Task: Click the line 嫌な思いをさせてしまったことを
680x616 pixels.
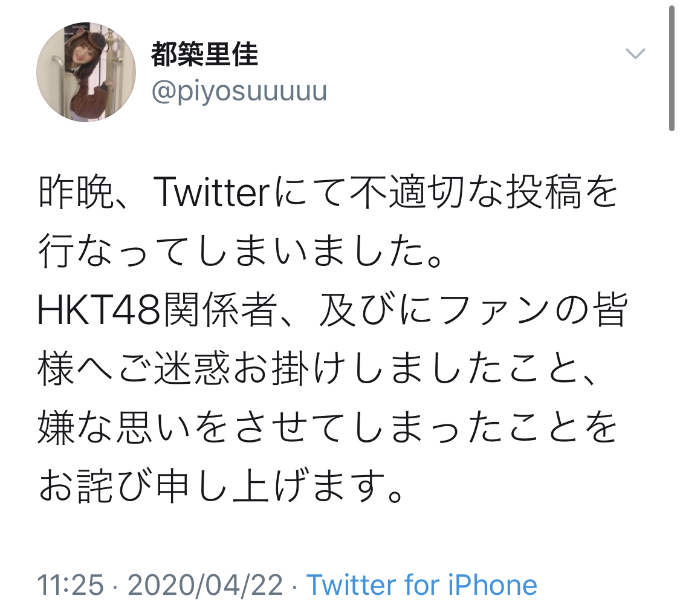Action: pyautogui.click(x=328, y=428)
